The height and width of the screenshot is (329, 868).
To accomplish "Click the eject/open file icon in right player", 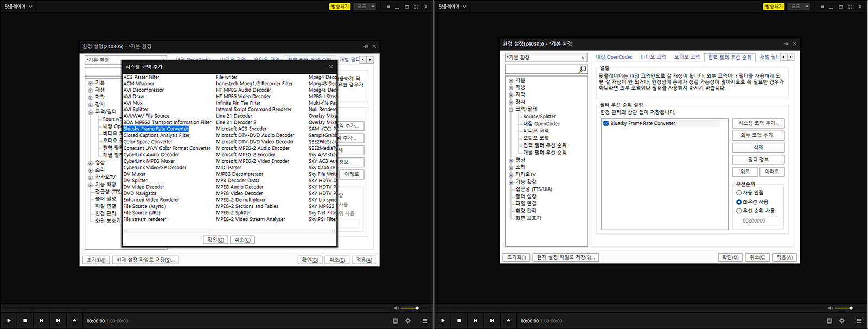I will (x=508, y=321).
